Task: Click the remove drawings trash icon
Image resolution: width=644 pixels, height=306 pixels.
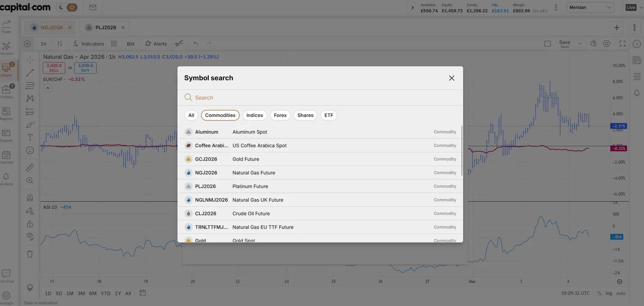Action: tap(30, 254)
